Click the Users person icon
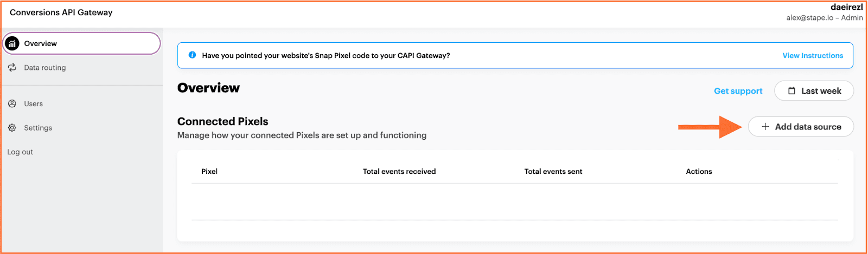 tap(12, 103)
